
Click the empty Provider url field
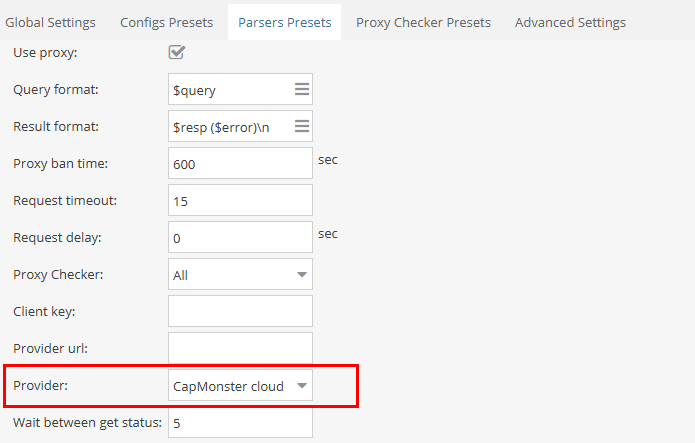(240, 348)
